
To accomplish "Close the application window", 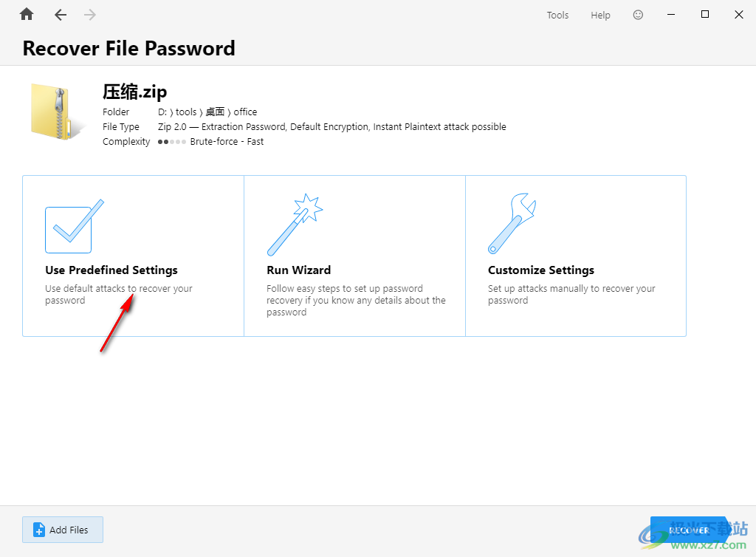I will coord(738,15).
